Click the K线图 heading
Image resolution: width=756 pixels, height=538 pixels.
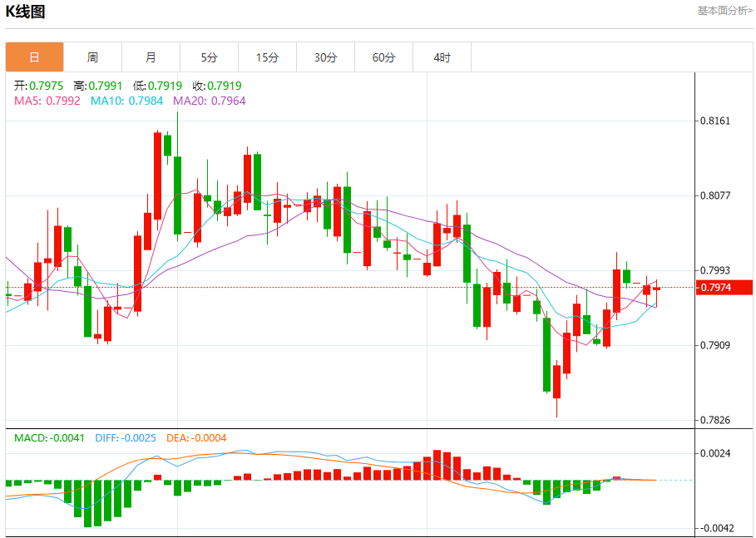coord(25,12)
